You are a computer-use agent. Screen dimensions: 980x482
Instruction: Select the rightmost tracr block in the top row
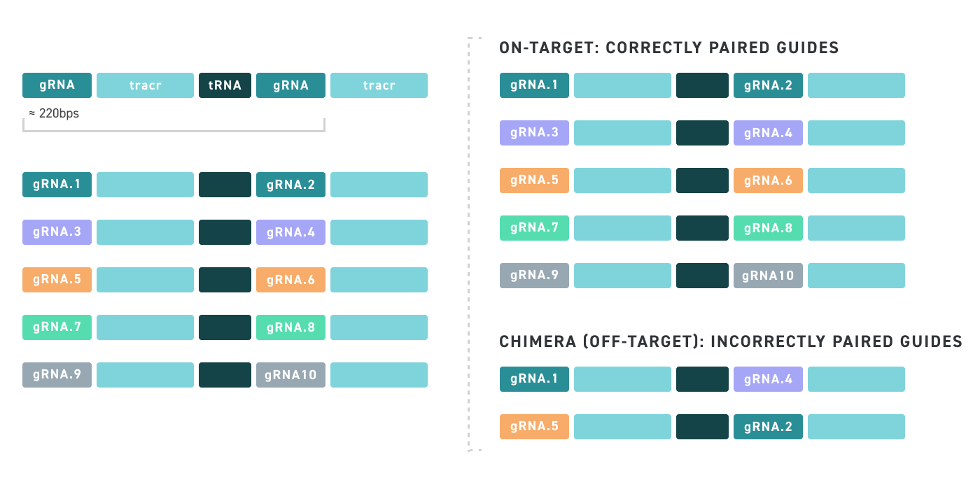(x=379, y=85)
